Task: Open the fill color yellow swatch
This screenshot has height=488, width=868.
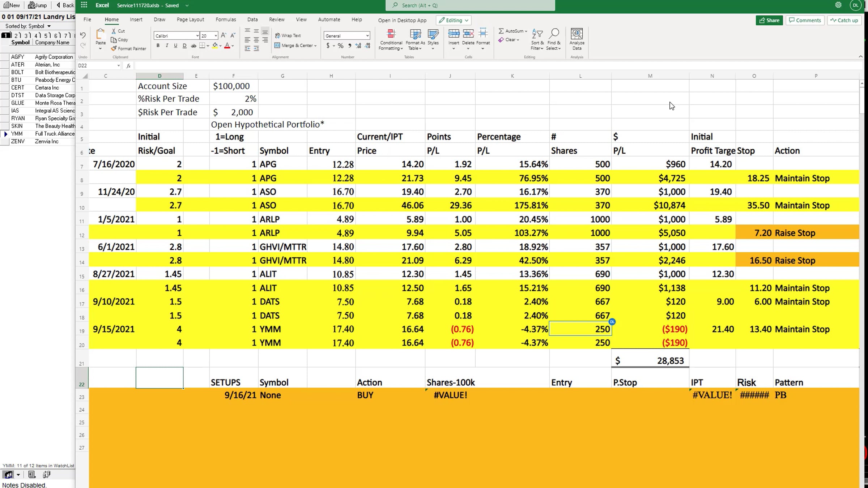Action: point(215,46)
